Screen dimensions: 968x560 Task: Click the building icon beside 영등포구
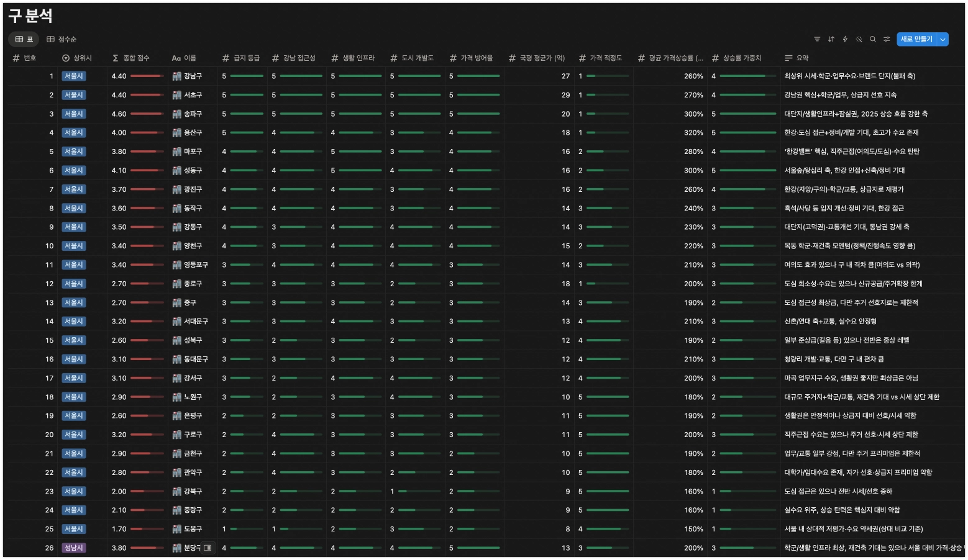tap(176, 265)
